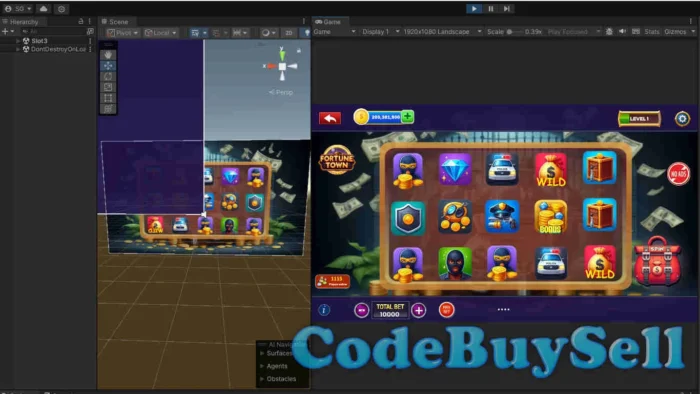
Task: Adjust the Game view Scale slider
Action: pyautogui.click(x=514, y=32)
